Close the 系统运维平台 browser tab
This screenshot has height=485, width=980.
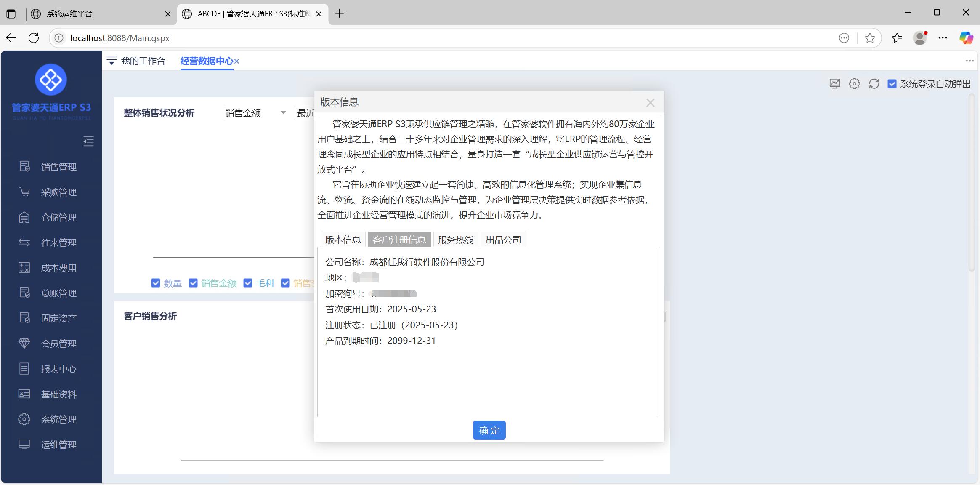(167, 14)
